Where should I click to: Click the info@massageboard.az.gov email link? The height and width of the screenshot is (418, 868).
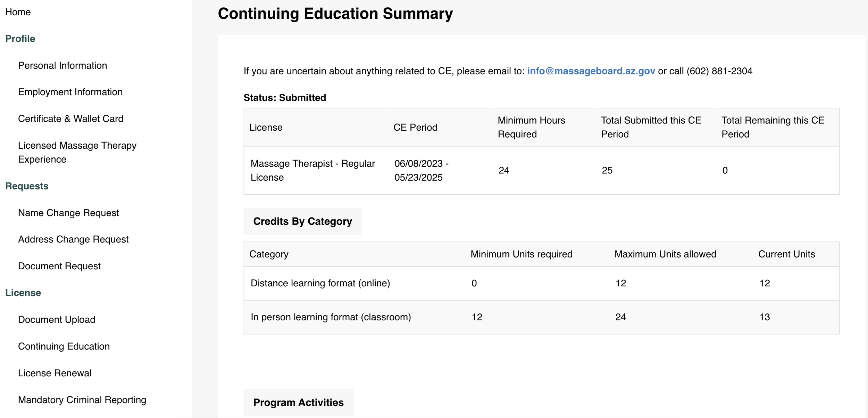(591, 71)
